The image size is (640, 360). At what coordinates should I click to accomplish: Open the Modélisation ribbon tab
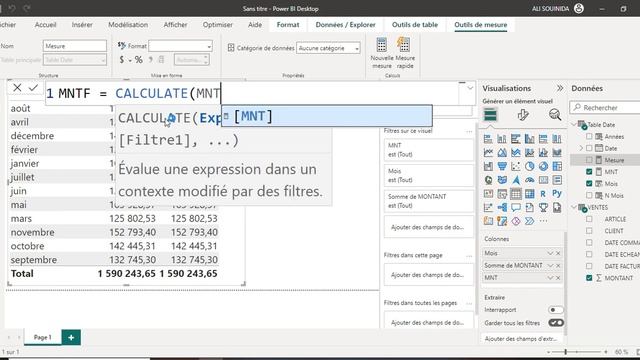click(128, 24)
